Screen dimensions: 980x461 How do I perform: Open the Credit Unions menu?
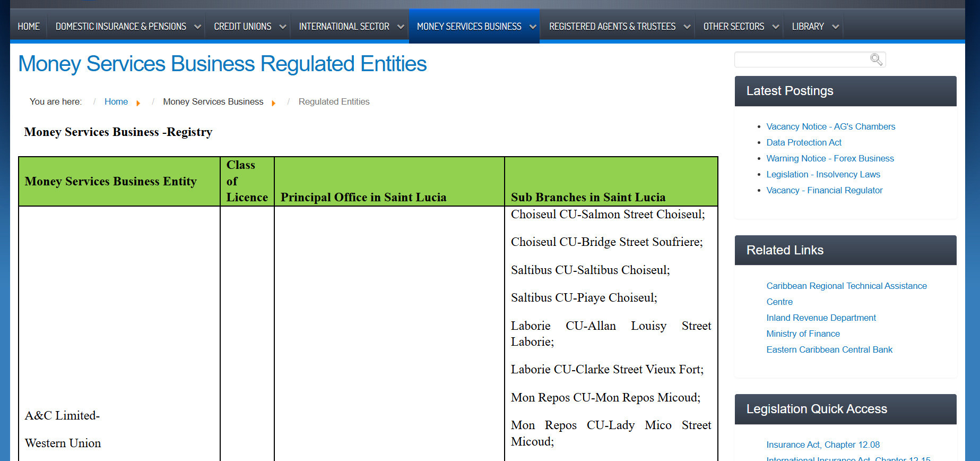(242, 27)
